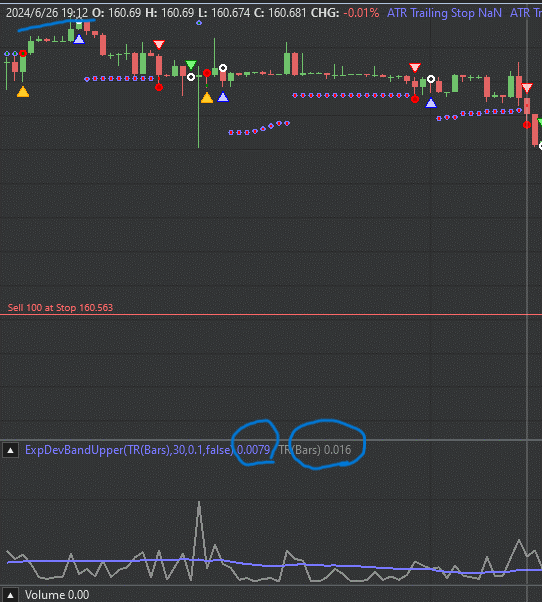The image size is (542, 602).
Task: Select small purple diamond below the L: value
Action: (199, 23)
